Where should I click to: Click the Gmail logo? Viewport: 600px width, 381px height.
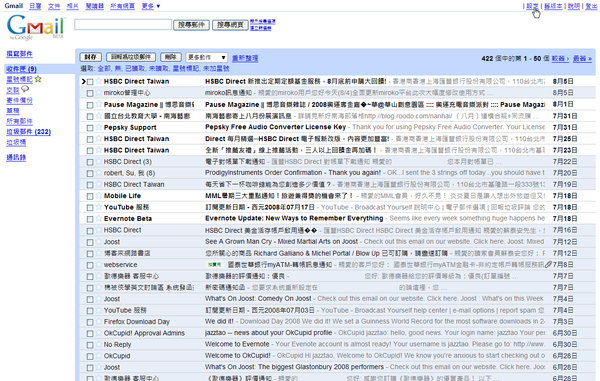(x=35, y=27)
